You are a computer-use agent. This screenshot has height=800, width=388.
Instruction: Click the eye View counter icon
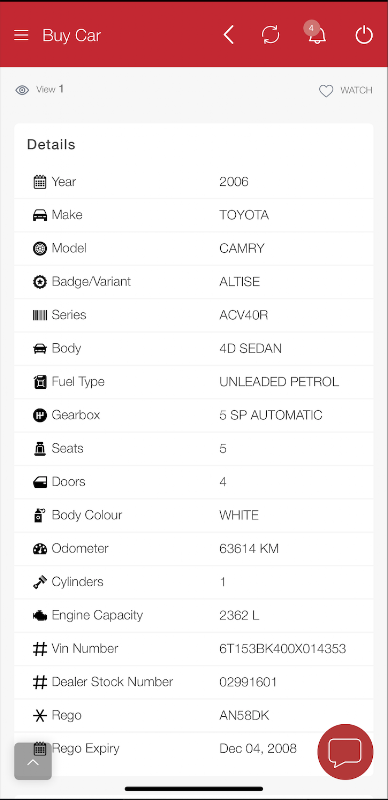(22, 90)
